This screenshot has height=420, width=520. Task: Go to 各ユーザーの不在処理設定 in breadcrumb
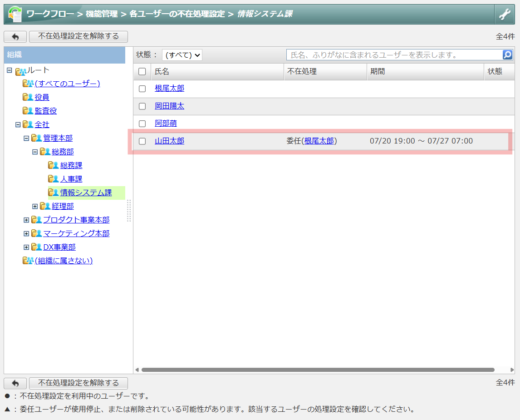pyautogui.click(x=177, y=14)
